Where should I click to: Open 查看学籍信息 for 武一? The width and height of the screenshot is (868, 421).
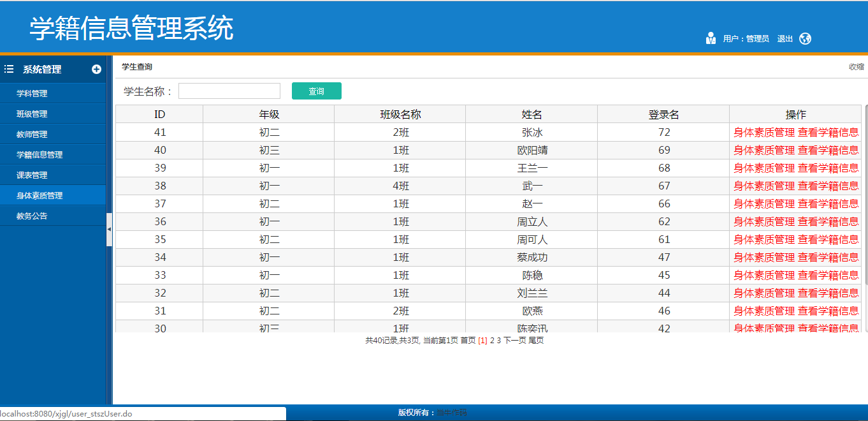click(828, 186)
